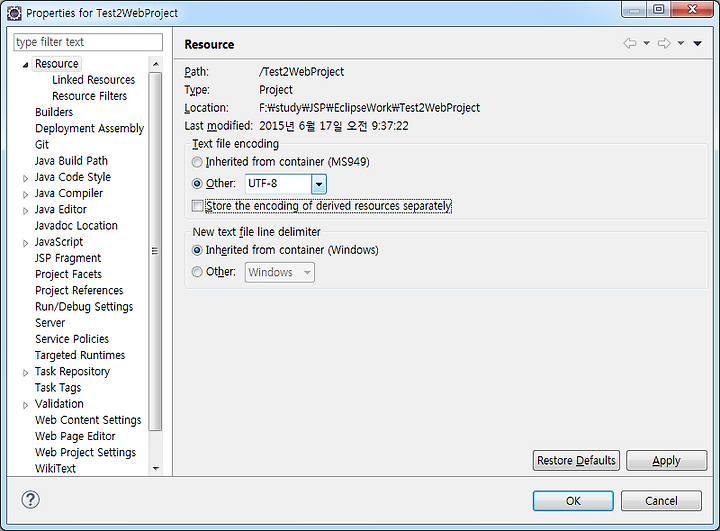Image resolution: width=720 pixels, height=531 pixels.
Task: Open Java Build Path settings
Action: click(x=71, y=161)
